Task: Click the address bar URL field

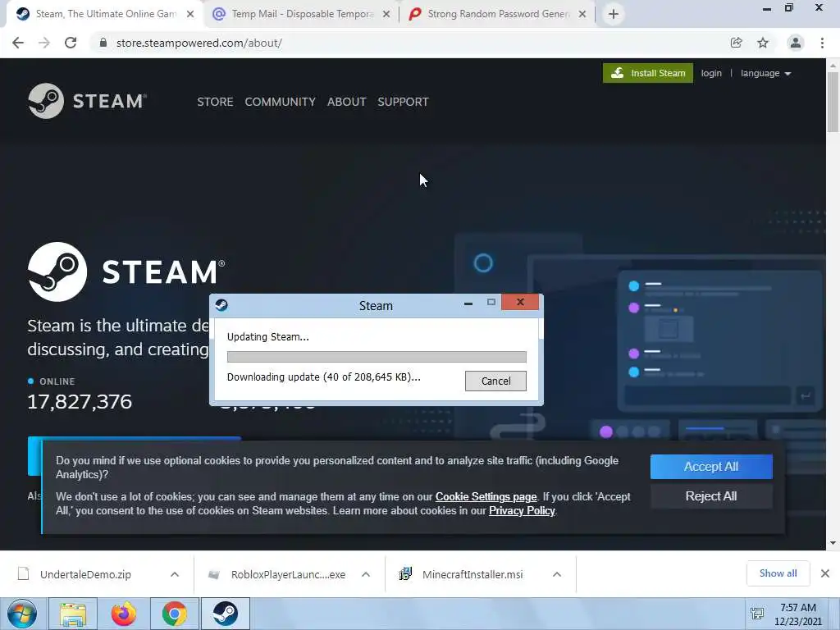Action: click(407, 43)
